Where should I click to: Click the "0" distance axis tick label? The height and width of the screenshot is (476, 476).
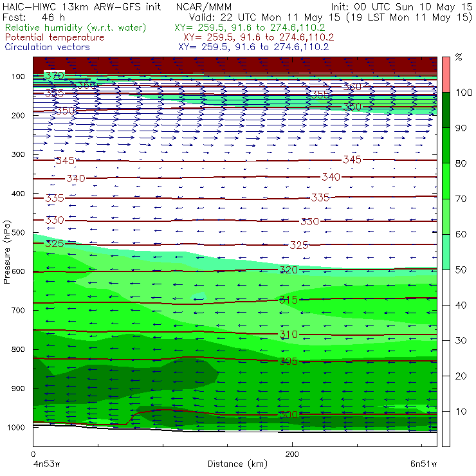click(33, 454)
